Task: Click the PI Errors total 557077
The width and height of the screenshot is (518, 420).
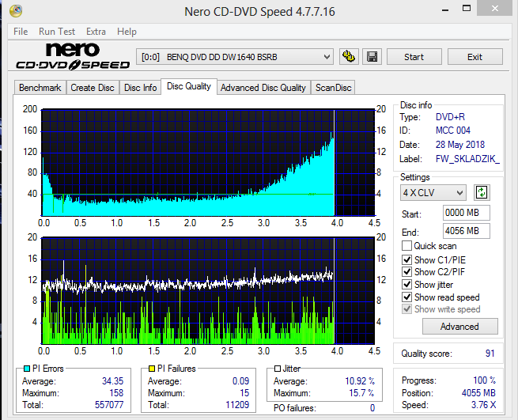Action: pos(109,405)
